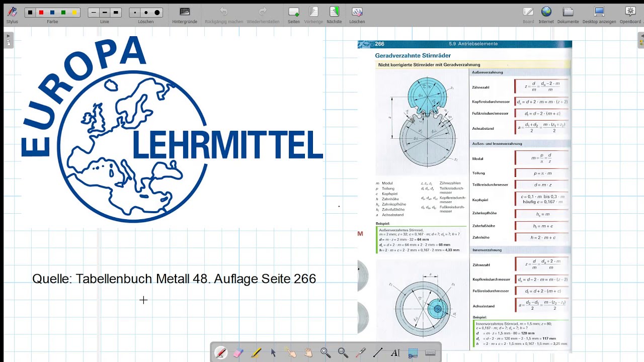Select the pointing-finger interact tool
Screen dimensions: 644x362
click(291, 353)
